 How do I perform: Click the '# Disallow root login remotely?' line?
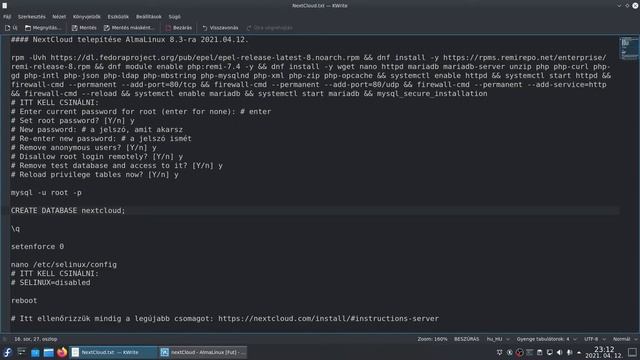(97, 156)
